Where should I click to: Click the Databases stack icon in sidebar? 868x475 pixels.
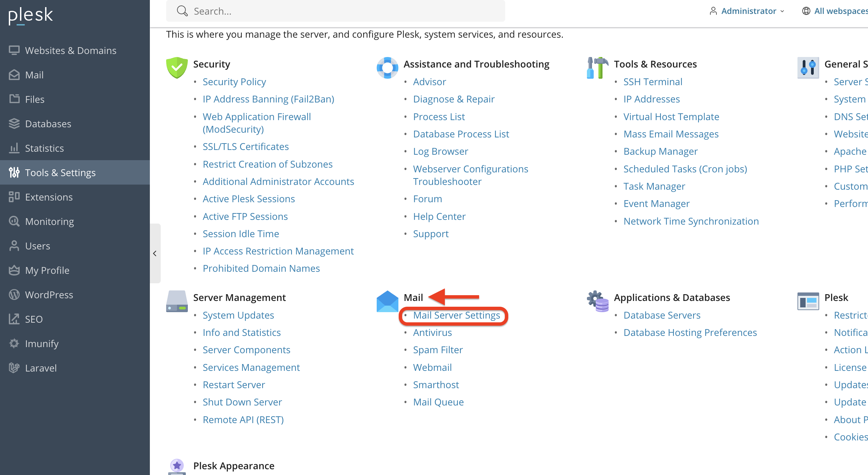tap(14, 123)
